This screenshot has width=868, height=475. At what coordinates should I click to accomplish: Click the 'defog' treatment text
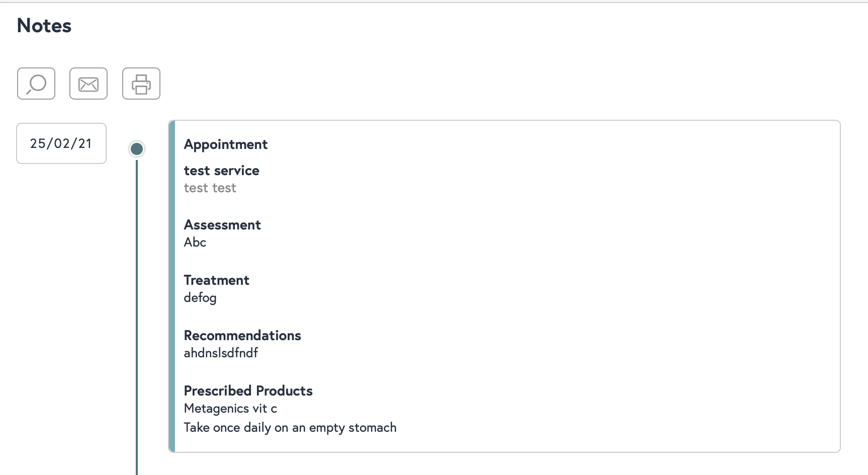click(x=200, y=298)
